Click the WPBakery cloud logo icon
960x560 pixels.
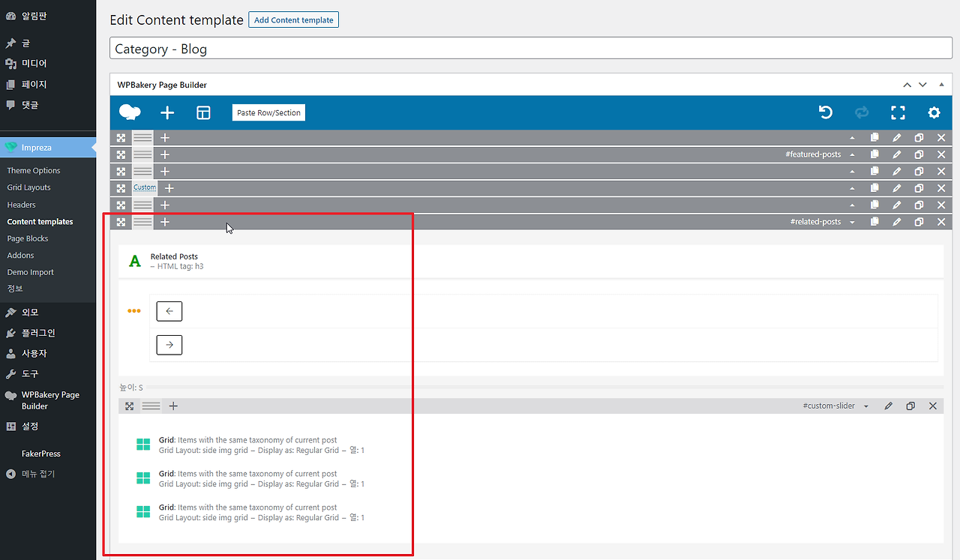[x=130, y=112]
